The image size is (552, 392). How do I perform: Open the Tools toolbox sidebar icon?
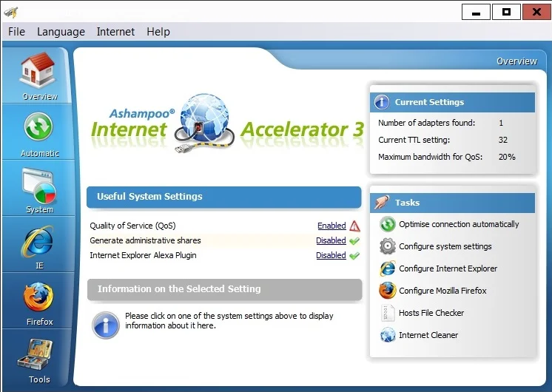click(x=36, y=355)
